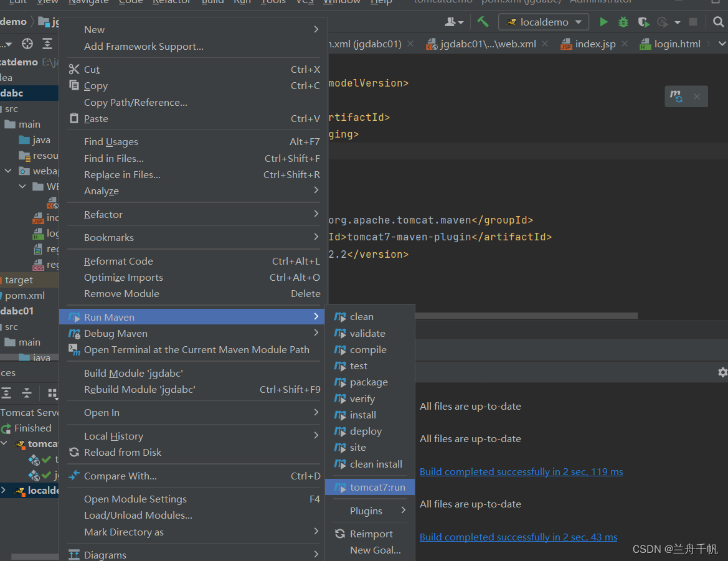Click the Maven reload floating icon
Viewport: 728px width, 561px height.
(x=676, y=97)
